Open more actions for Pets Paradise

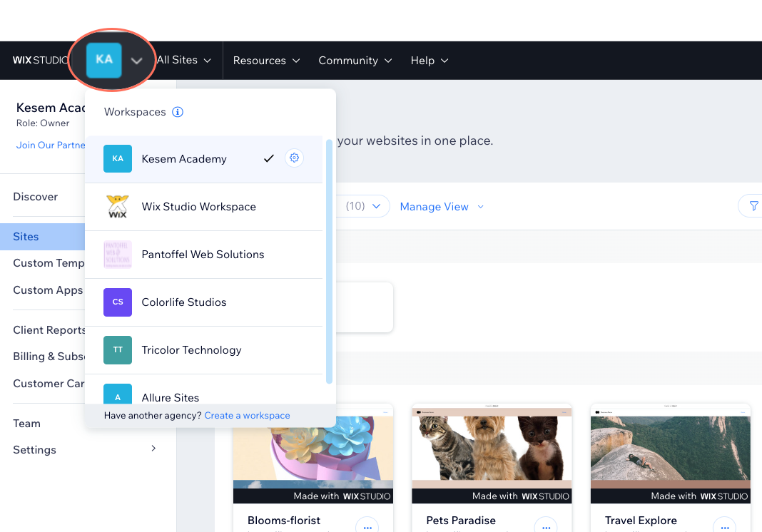point(546,526)
